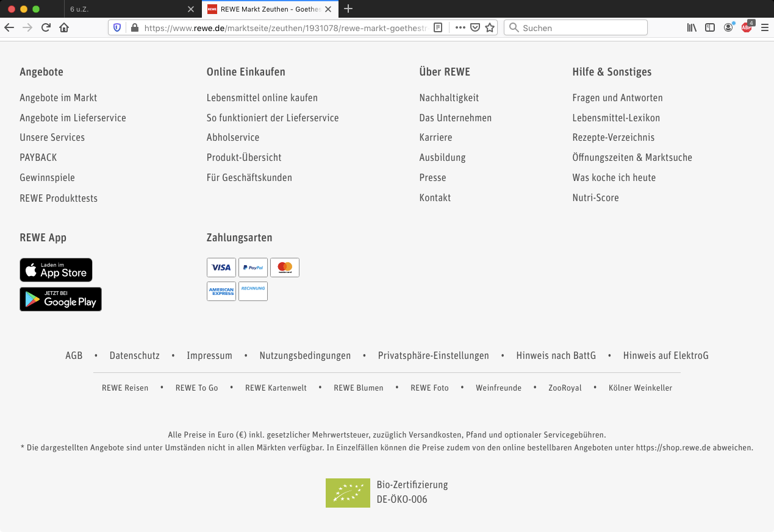This screenshot has width=774, height=532.
Task: Open Nutzungsbedingungen link
Action: [x=305, y=355]
